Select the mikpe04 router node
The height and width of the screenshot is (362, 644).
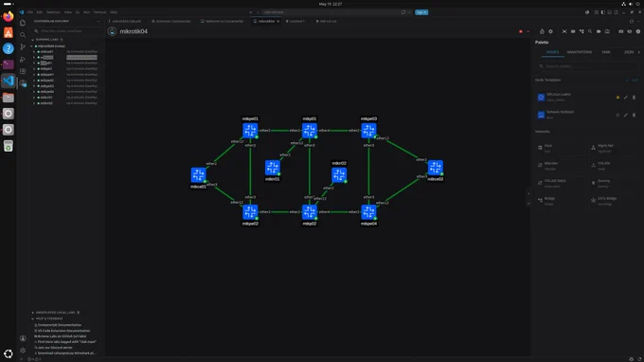click(368, 212)
